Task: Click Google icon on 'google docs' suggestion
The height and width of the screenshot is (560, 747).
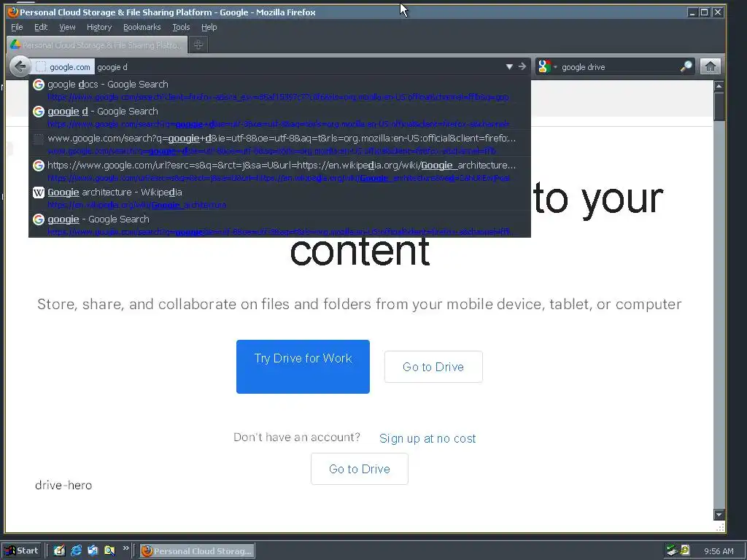Action: tap(39, 85)
